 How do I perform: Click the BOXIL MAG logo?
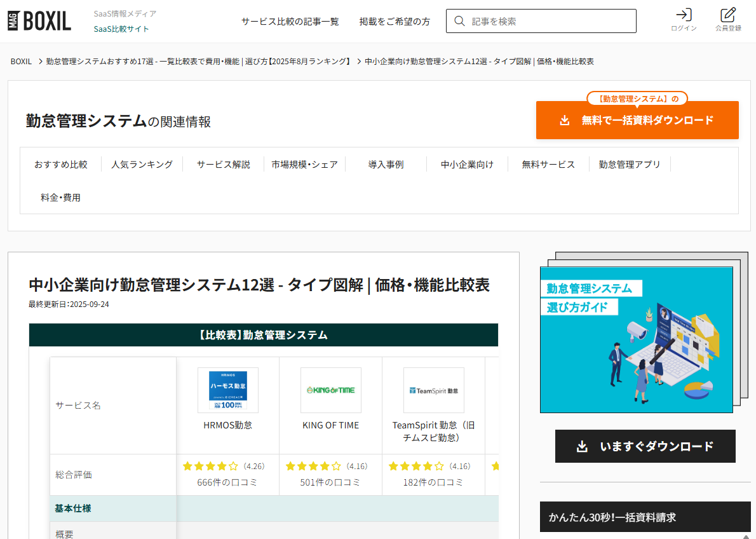coord(39,21)
